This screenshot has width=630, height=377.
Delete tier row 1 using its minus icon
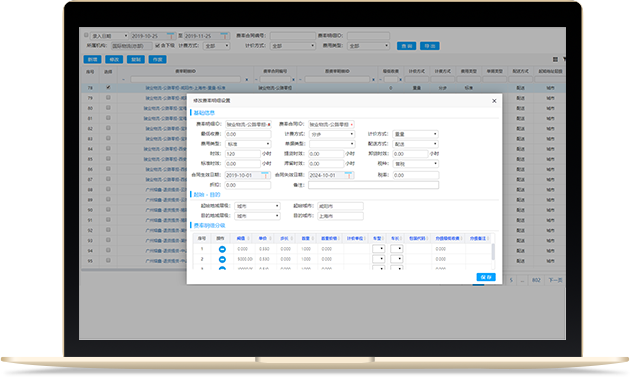(222, 249)
